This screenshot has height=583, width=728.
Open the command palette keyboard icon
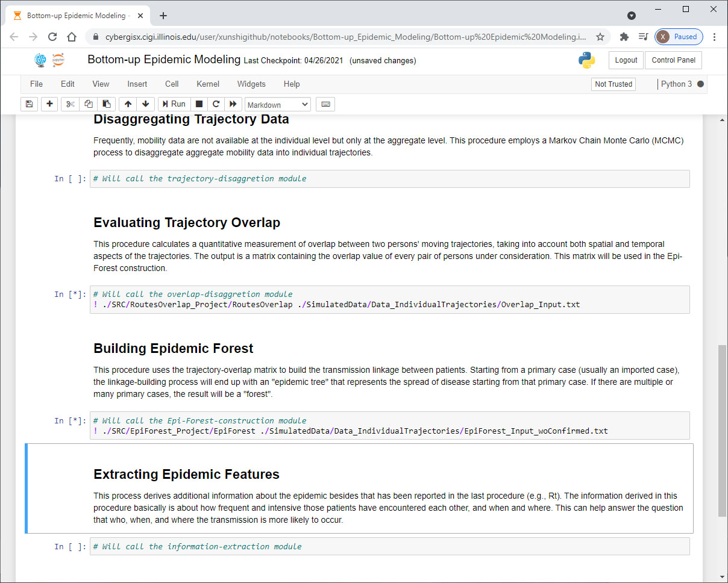[325, 104]
